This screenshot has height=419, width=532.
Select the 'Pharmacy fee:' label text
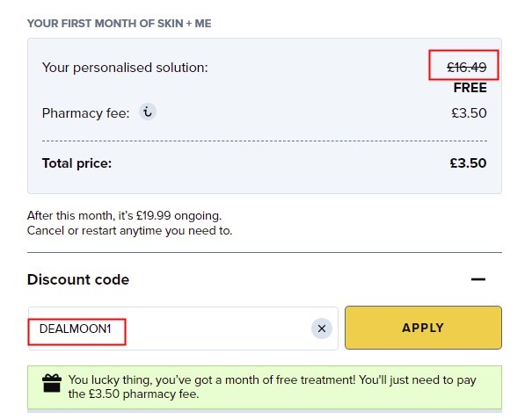pos(86,113)
